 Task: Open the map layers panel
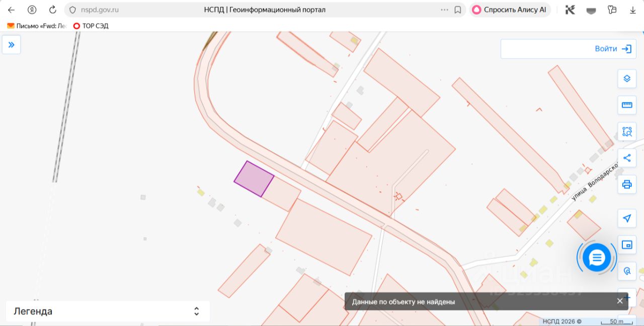coord(627,79)
